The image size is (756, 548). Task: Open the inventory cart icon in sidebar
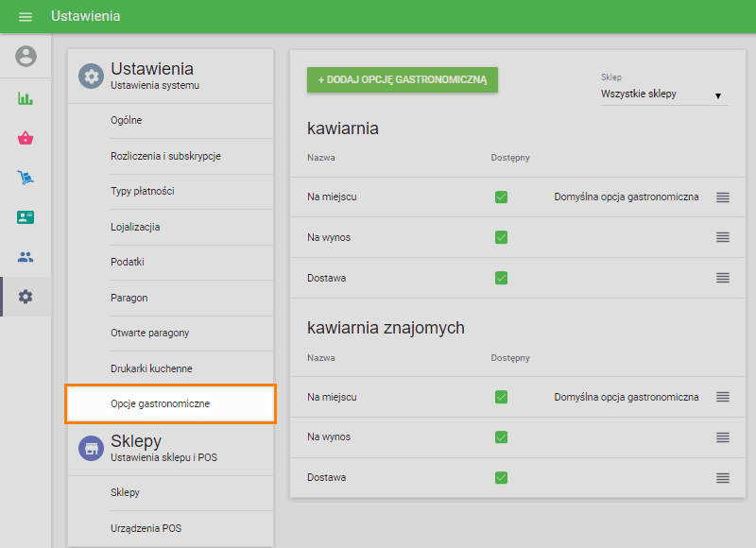(26, 178)
